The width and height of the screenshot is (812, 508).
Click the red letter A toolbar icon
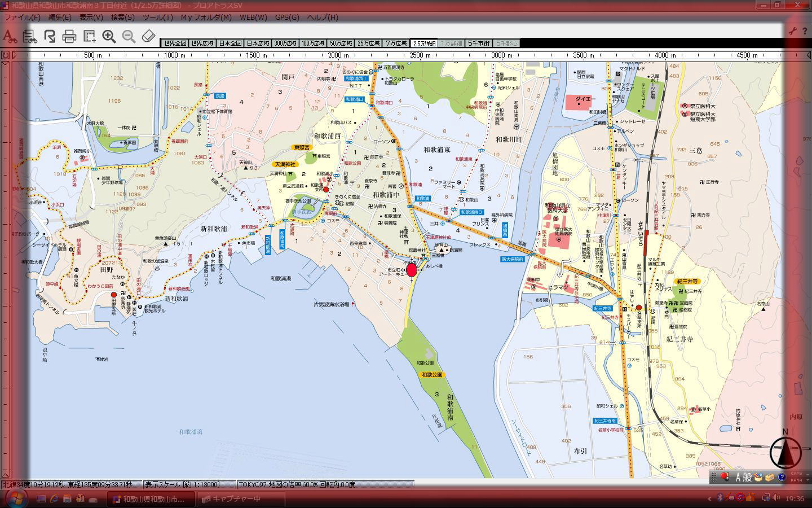coord(9,37)
